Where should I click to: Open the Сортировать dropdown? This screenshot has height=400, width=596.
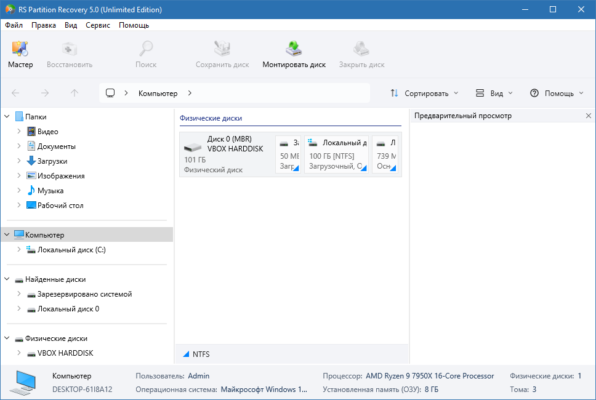(424, 93)
